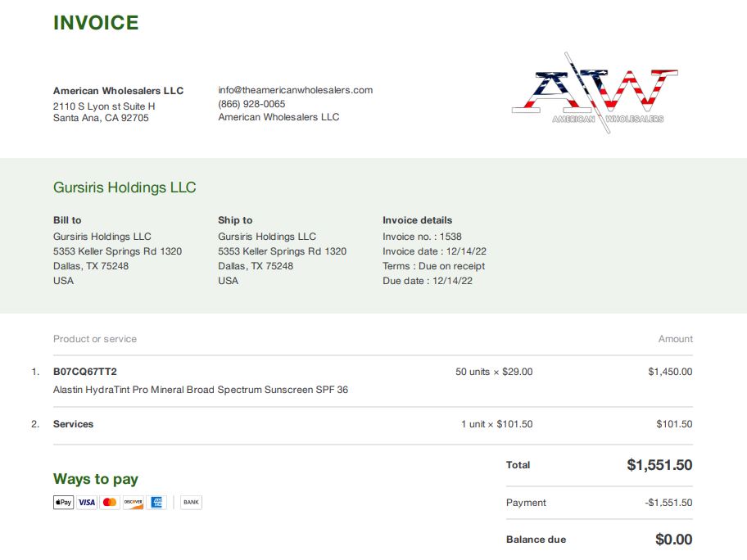Viewport: 747px width, 560px height.
Task: Click the Services line item
Action: pos(74,424)
